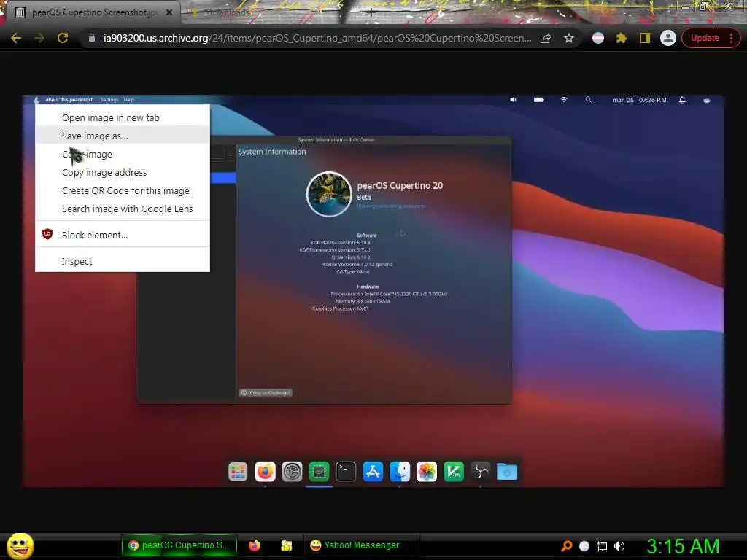Screen dimensions: 747x560
Task: Click pearOS Cupertino taskbar button
Action: click(x=179, y=545)
